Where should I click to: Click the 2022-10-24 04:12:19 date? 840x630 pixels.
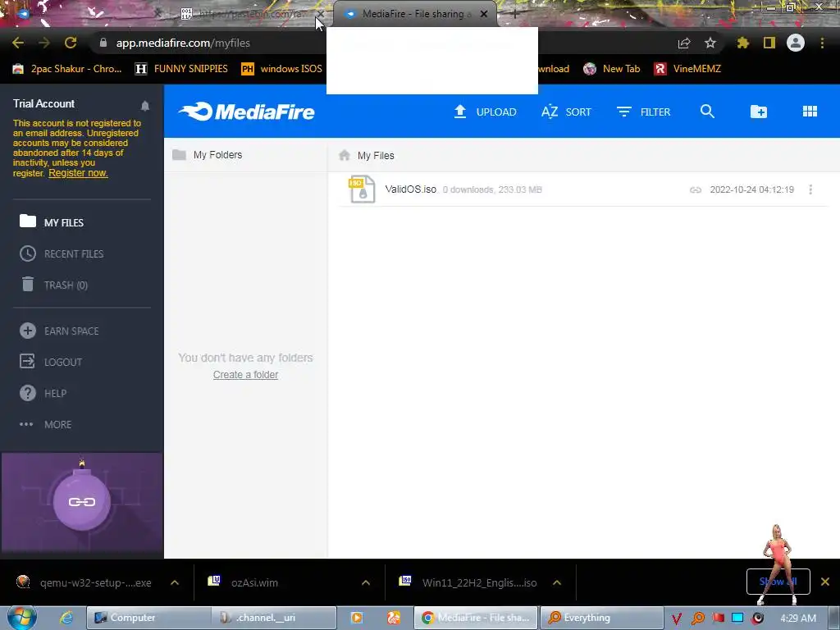(x=751, y=189)
